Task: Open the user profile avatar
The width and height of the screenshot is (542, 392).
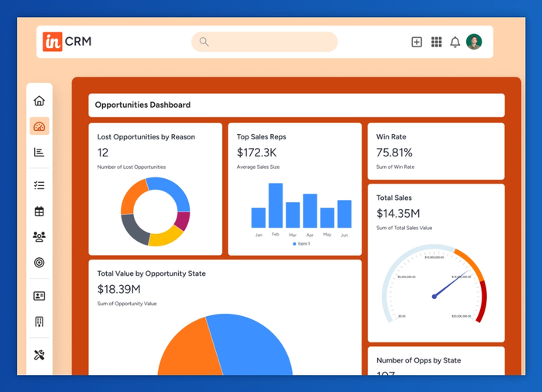Action: [474, 42]
